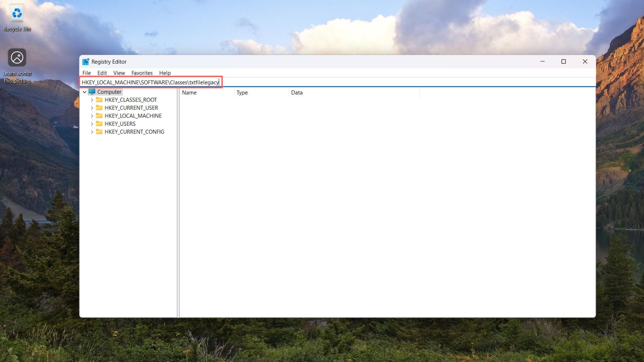Viewport: 644px width, 362px height.
Task: Click the HKEY_CURRENT_CONFIG folder icon
Action: (x=99, y=132)
